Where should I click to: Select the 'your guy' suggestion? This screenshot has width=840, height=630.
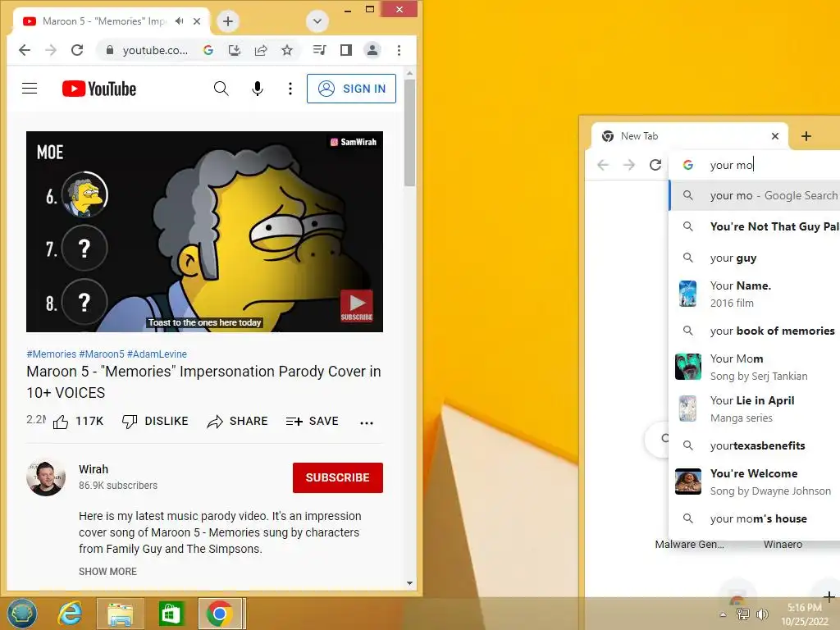pyautogui.click(x=755, y=258)
